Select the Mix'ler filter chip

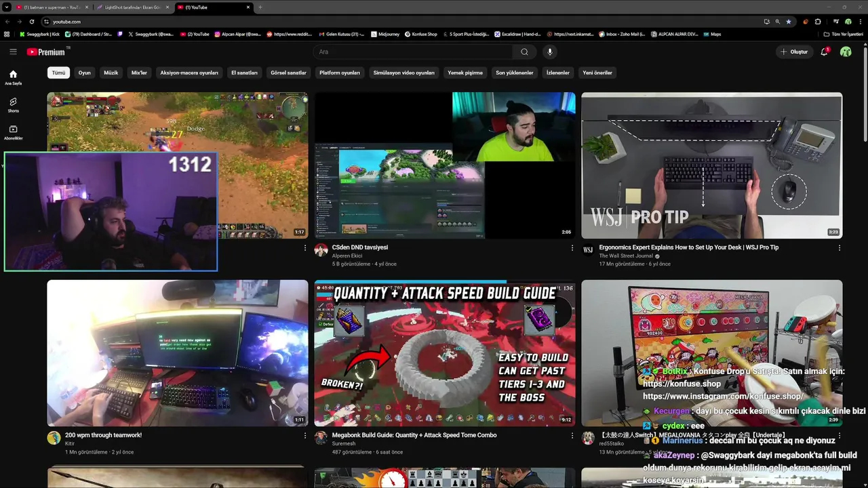(x=139, y=73)
